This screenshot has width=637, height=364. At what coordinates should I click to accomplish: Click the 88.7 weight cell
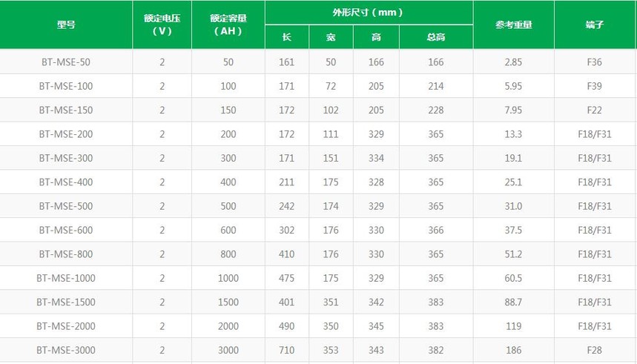pyautogui.click(x=513, y=302)
